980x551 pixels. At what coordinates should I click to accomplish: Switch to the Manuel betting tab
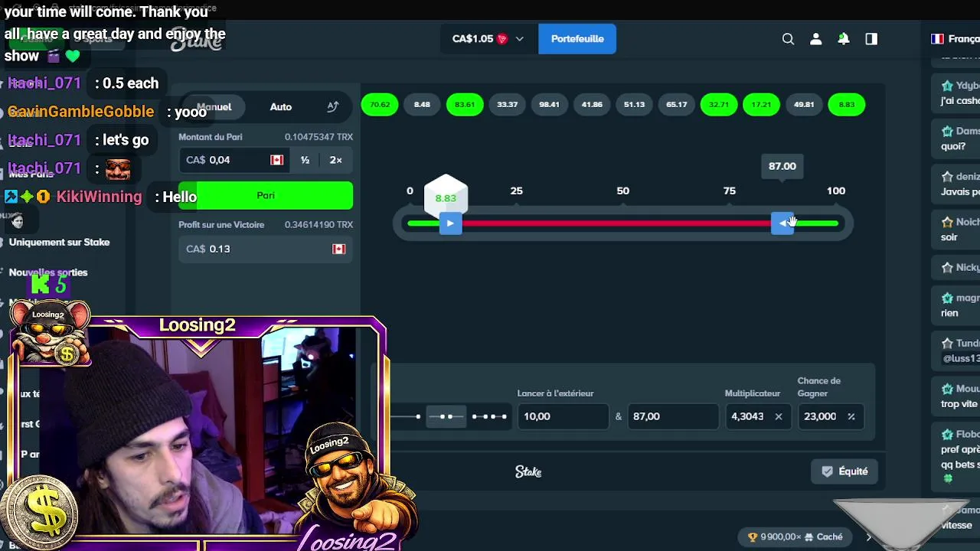pyautogui.click(x=214, y=107)
